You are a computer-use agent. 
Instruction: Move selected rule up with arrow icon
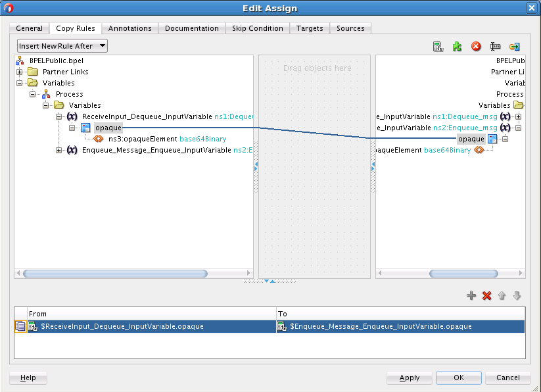pos(502,295)
